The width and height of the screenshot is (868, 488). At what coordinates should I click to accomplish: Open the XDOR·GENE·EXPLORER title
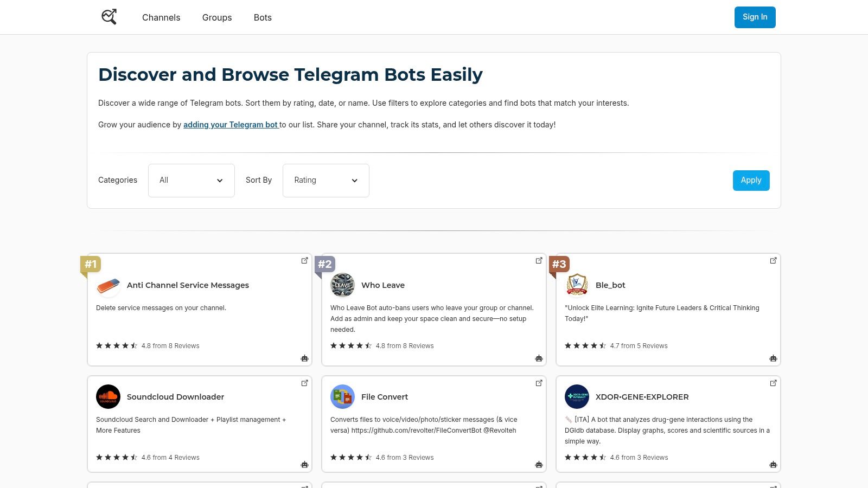(642, 397)
